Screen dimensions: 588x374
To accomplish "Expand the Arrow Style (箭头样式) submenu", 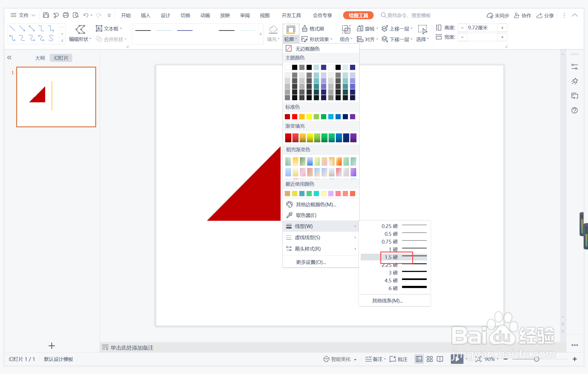I will click(321, 249).
